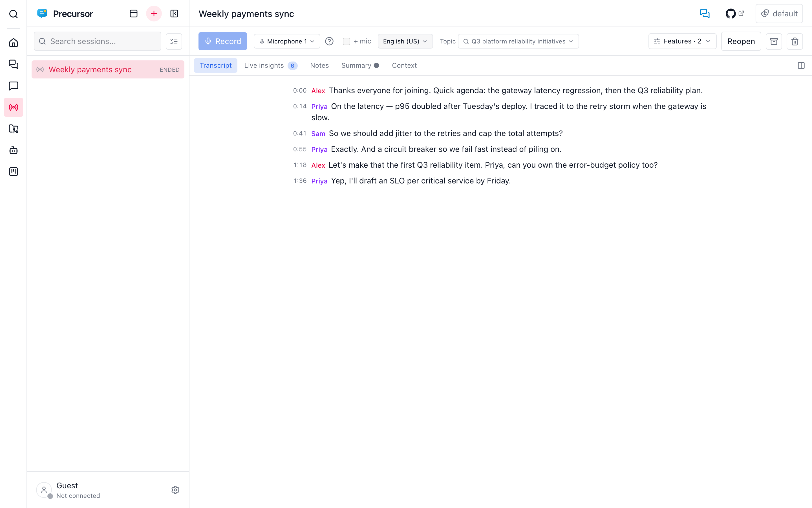
Task: Click the 'So we should add jitter' line
Action: point(445,133)
